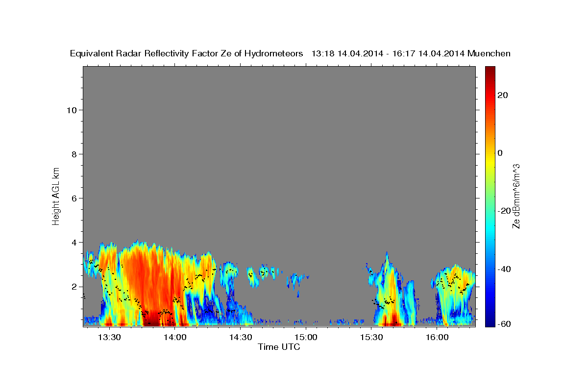Click the 14:30 time tick label

point(241,337)
